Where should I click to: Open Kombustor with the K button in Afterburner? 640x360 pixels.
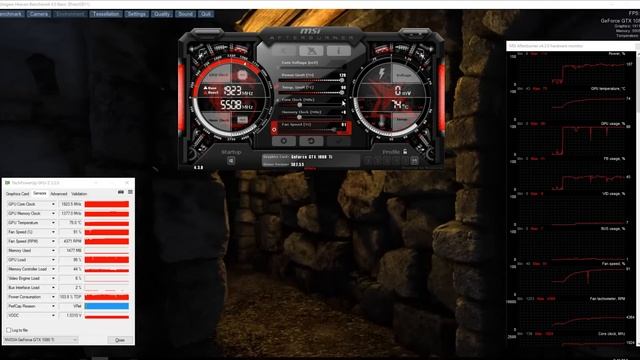click(284, 51)
